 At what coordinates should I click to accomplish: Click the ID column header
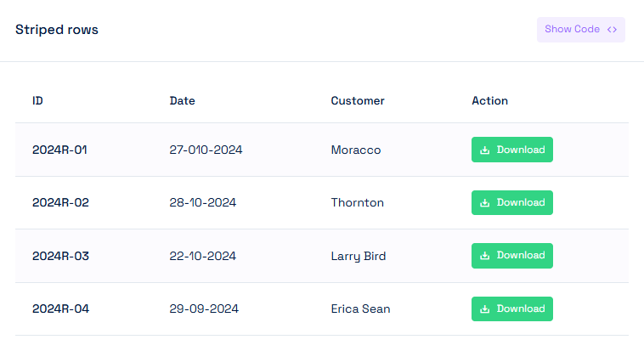pyautogui.click(x=38, y=101)
